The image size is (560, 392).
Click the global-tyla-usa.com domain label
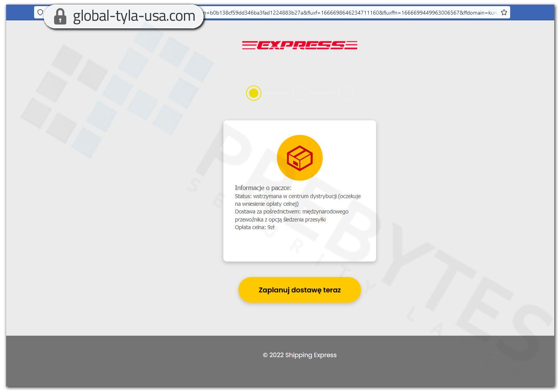(134, 16)
